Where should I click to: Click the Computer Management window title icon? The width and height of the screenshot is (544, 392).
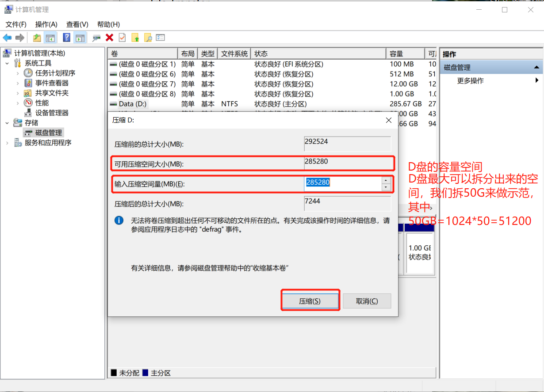coord(8,9)
